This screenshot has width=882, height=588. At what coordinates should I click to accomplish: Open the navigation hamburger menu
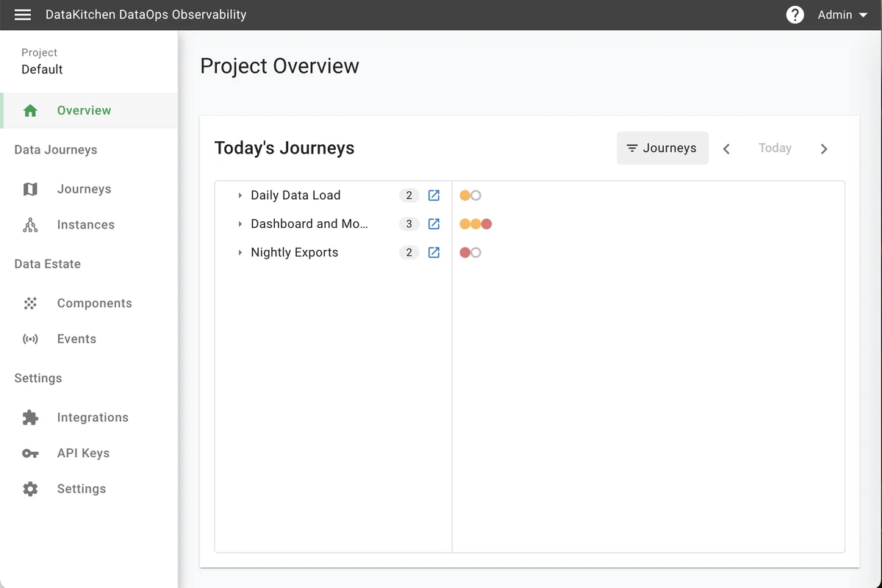pos(22,15)
